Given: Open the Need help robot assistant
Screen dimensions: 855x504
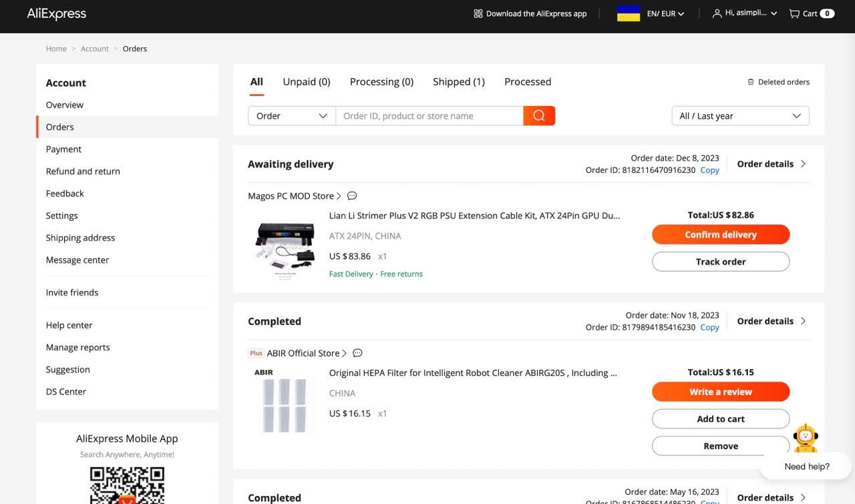Looking at the screenshot, I should [x=806, y=438].
